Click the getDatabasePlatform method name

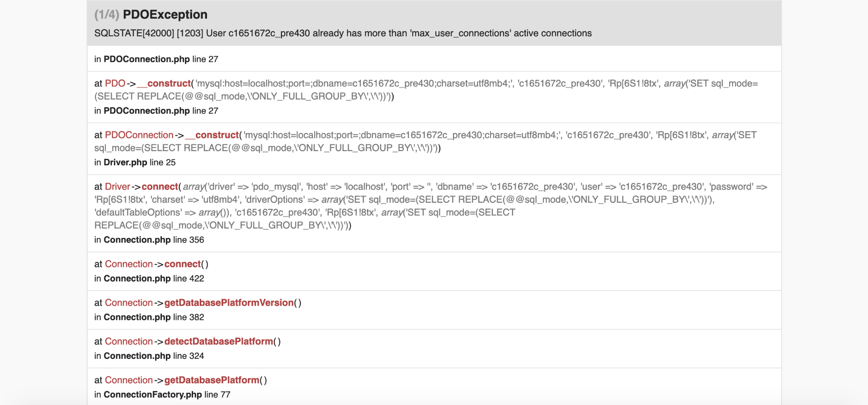click(212, 381)
